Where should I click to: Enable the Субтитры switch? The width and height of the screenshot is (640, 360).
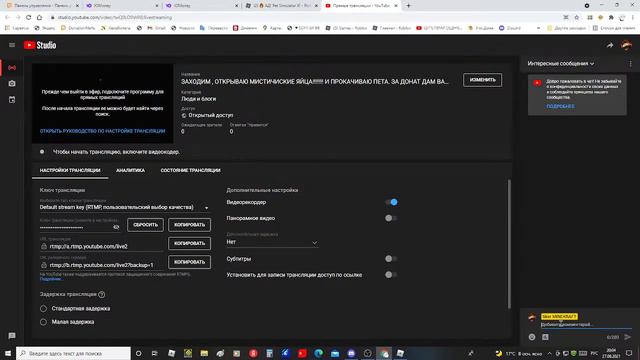pos(391,259)
